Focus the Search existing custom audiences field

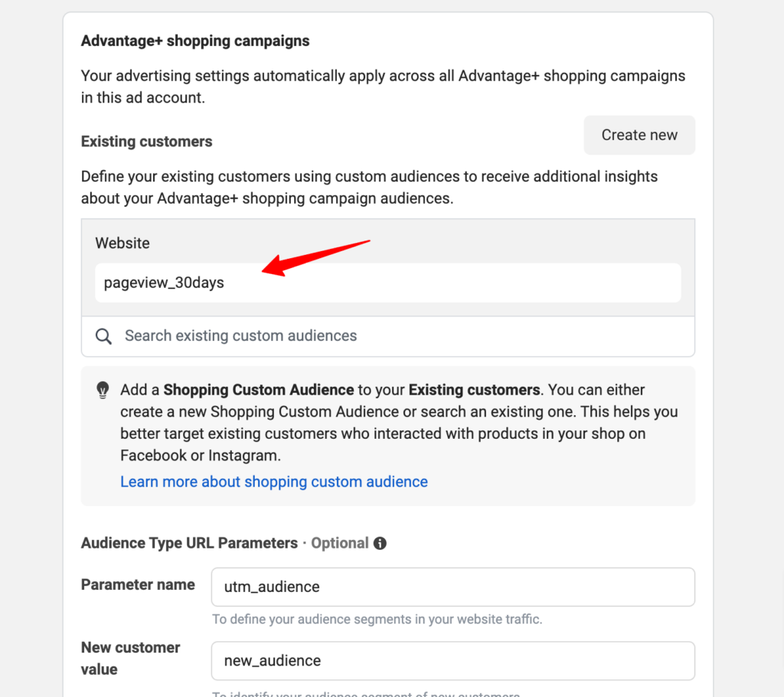[x=388, y=335]
